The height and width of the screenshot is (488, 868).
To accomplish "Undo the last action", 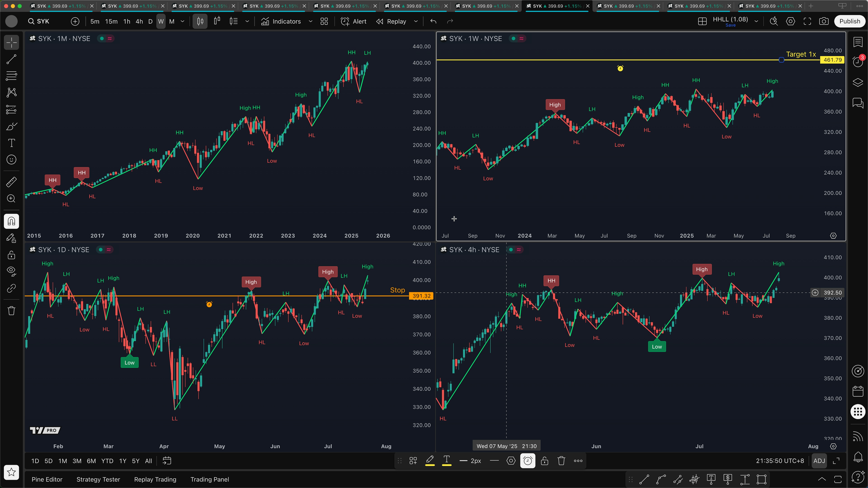I will point(433,21).
